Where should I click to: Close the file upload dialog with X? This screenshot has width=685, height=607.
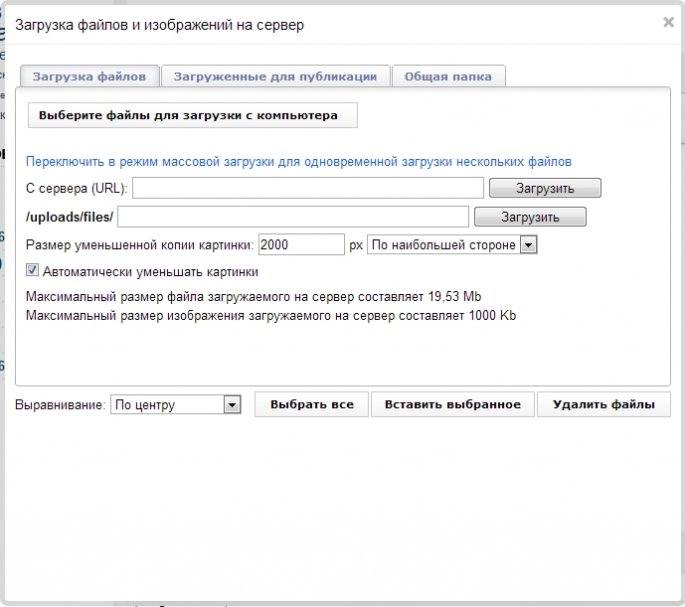(x=668, y=22)
